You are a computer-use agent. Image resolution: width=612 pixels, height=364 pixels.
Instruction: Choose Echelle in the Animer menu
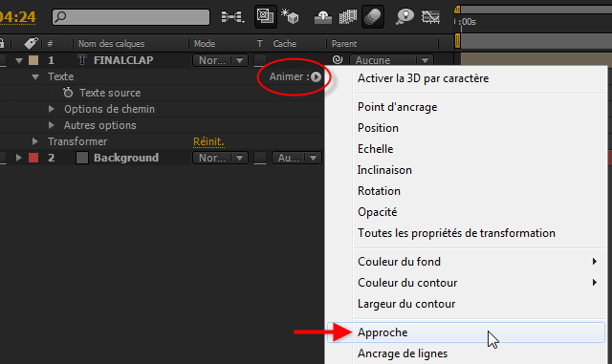click(375, 149)
